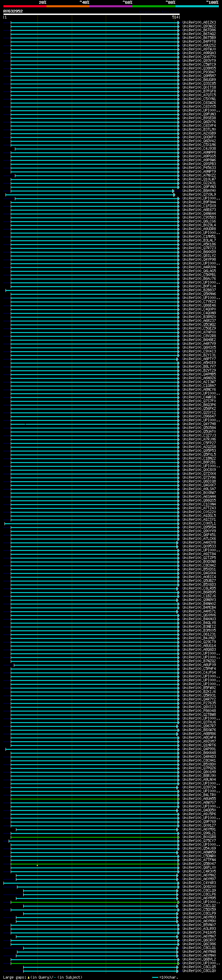Click the purple ~60% identity legend segment
222x980 pixels.
[x=111, y=6]
